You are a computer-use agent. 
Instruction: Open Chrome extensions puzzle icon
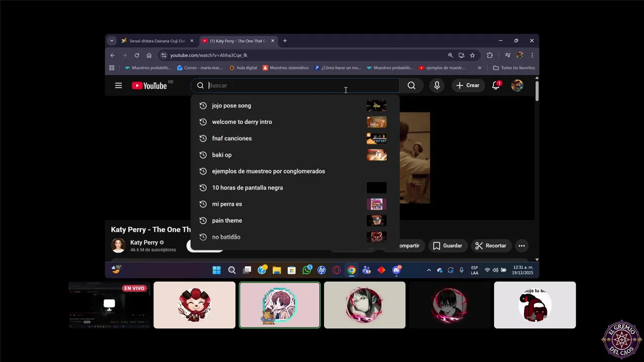tap(490, 55)
